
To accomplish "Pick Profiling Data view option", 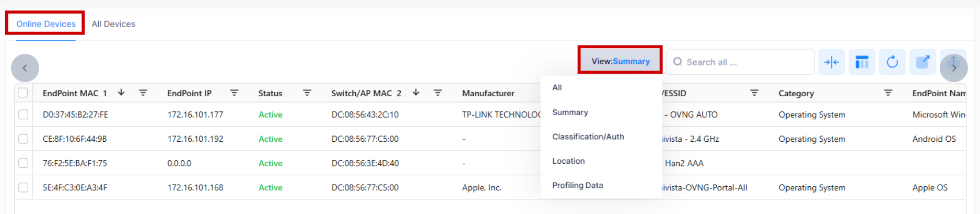I will pos(577,185).
